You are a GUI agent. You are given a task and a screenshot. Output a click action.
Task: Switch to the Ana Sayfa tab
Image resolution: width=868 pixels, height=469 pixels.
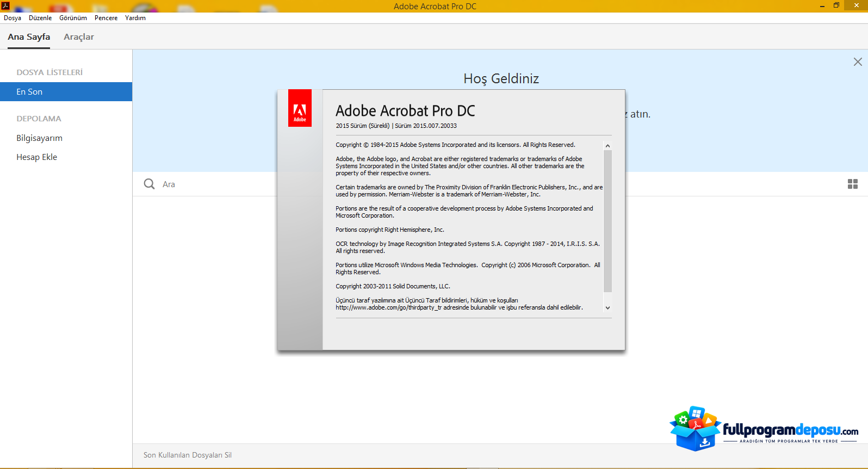(x=29, y=37)
